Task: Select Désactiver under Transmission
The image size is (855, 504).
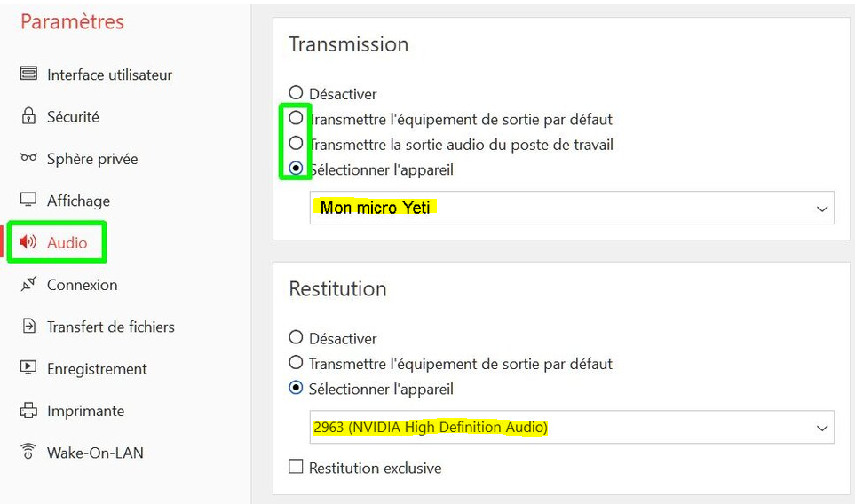Action: pos(297,92)
